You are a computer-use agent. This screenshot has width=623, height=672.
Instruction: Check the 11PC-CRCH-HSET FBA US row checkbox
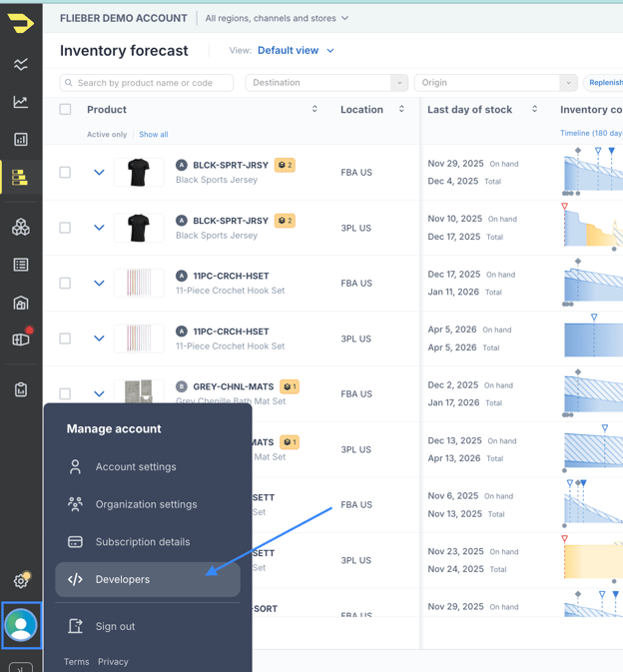point(65,284)
